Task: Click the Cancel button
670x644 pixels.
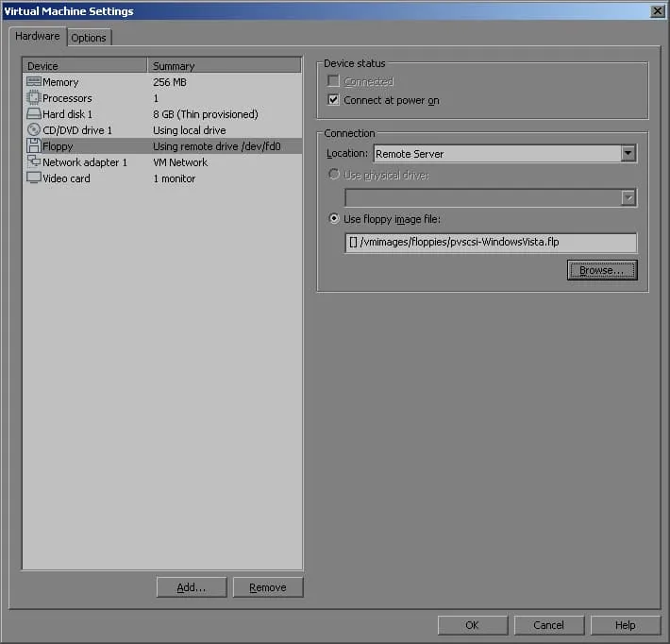Action: coord(548,625)
